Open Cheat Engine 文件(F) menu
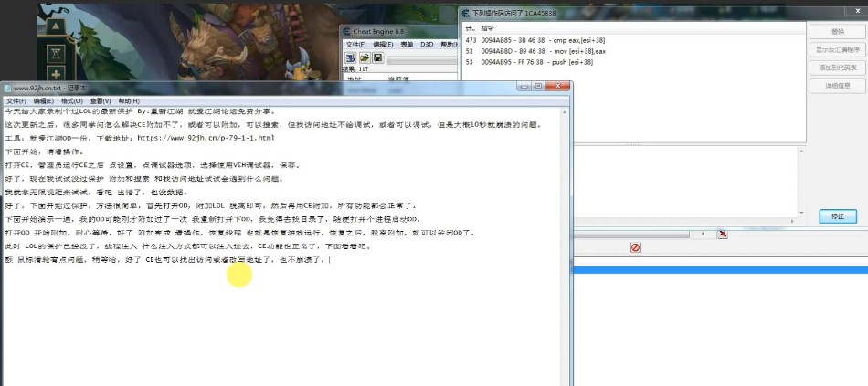The height and width of the screenshot is (386, 868). (x=356, y=44)
